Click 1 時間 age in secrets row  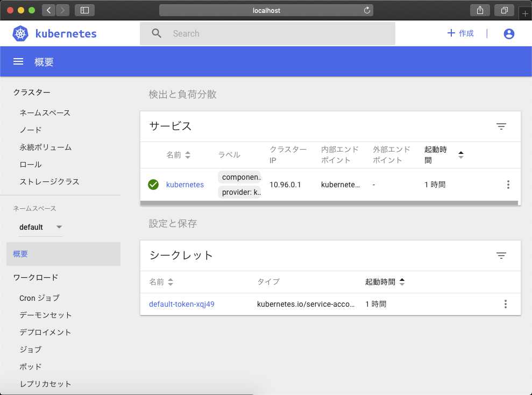[x=375, y=304]
